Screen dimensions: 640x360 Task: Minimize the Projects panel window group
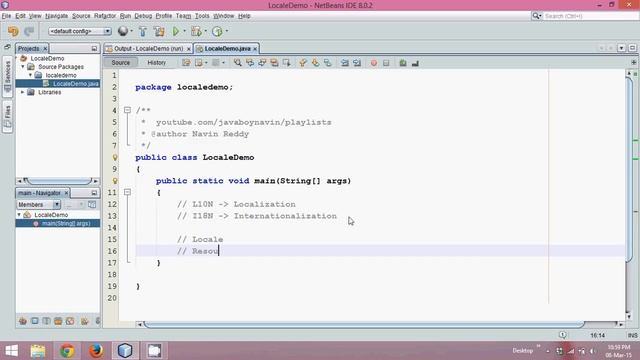pos(94,48)
